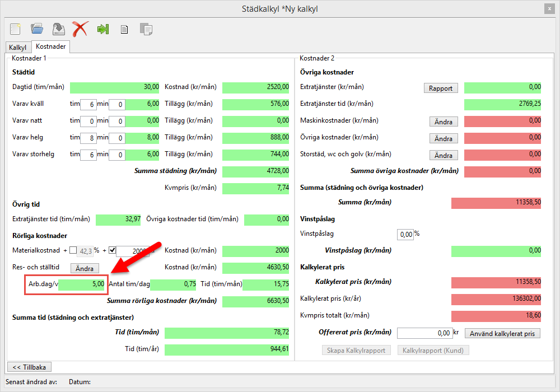Viewport: 560px width, 392px height.
Task: Click the green arrow export icon
Action: (102, 29)
